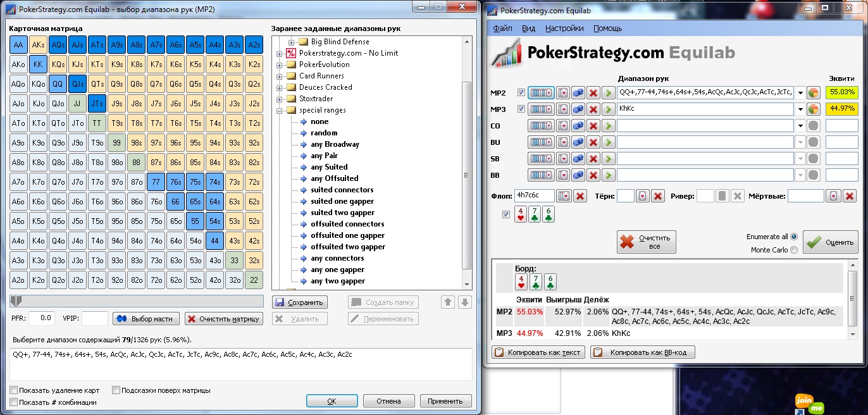Clear the dead cards with red X
Image resolution: width=868 pixels, height=415 pixels.
click(x=850, y=196)
